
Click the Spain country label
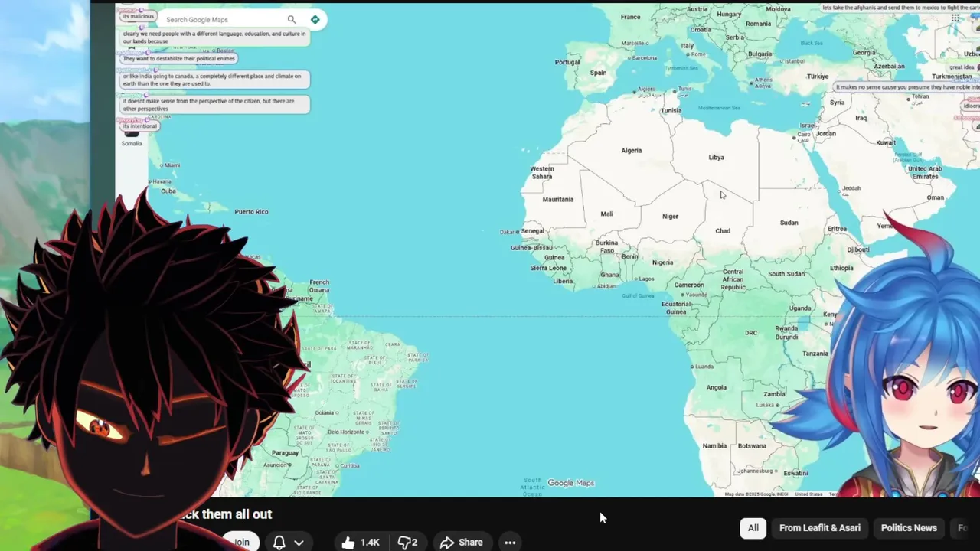[x=598, y=73]
